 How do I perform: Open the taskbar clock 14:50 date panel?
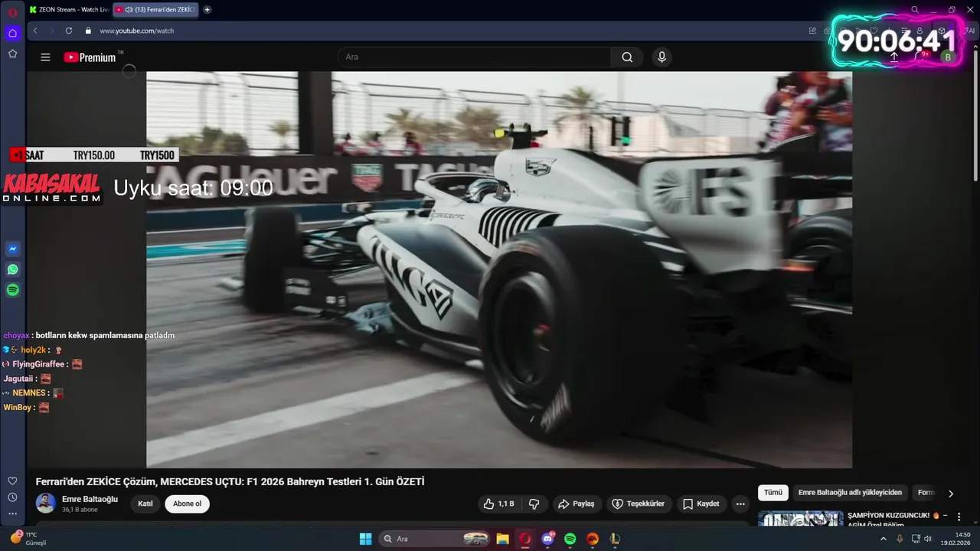click(956, 539)
